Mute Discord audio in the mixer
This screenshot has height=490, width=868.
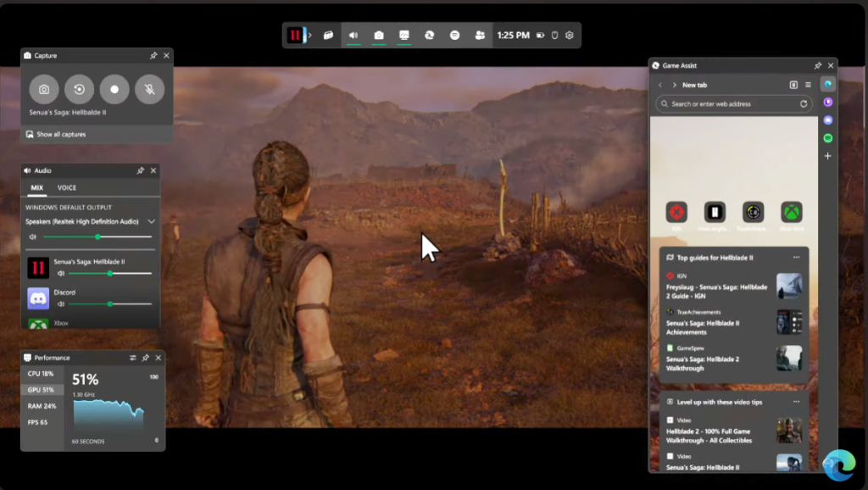click(61, 304)
